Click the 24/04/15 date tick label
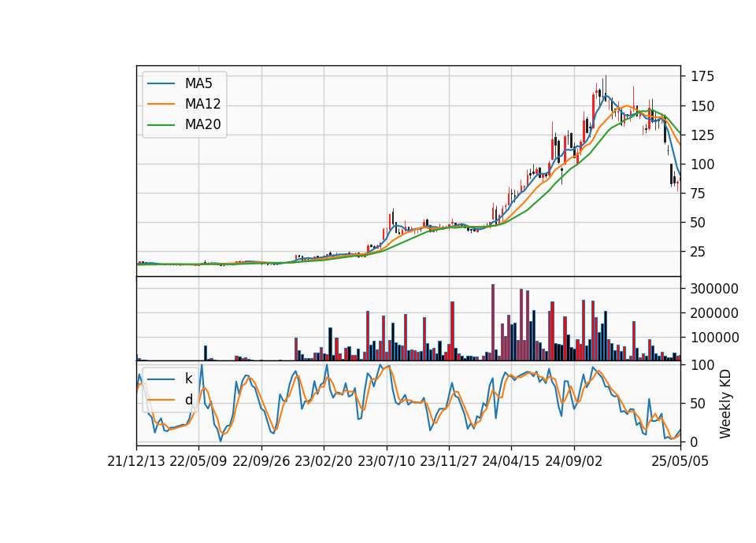 (x=510, y=461)
